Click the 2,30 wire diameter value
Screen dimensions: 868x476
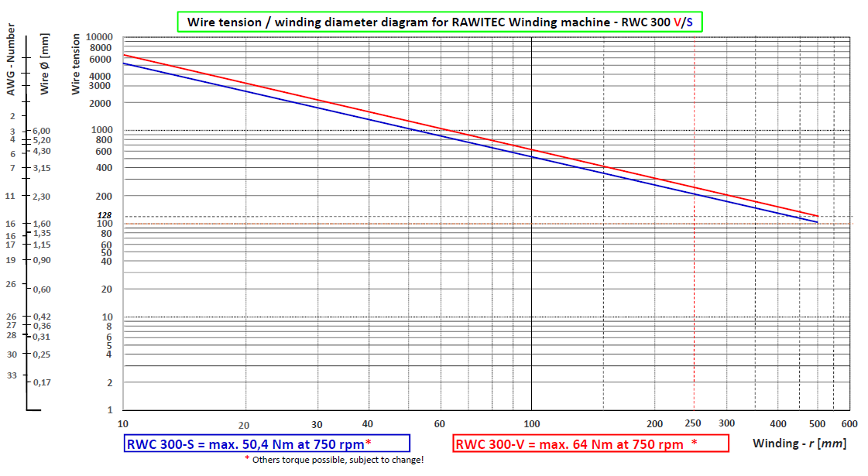42,197
